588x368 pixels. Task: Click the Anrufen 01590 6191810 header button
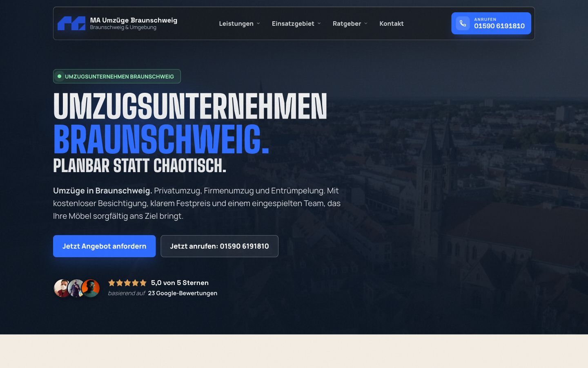point(491,23)
